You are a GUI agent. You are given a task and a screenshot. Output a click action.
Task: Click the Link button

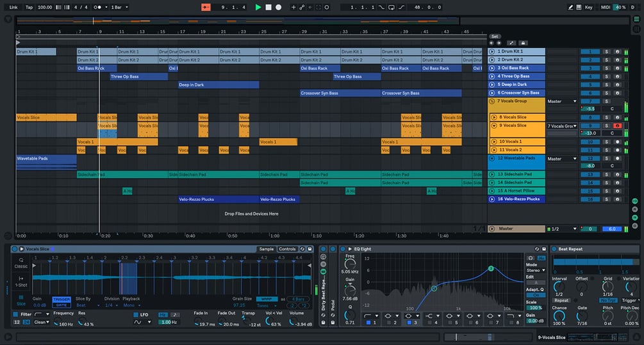click(13, 8)
